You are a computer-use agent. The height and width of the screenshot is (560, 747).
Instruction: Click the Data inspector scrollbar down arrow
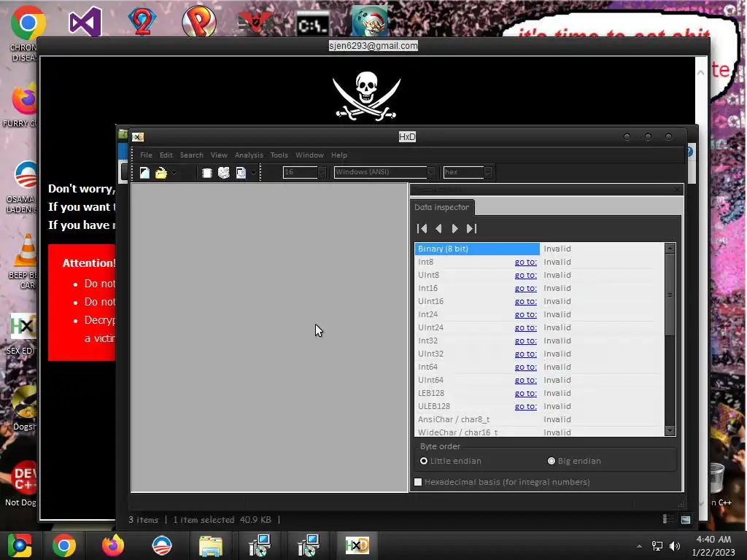(670, 430)
